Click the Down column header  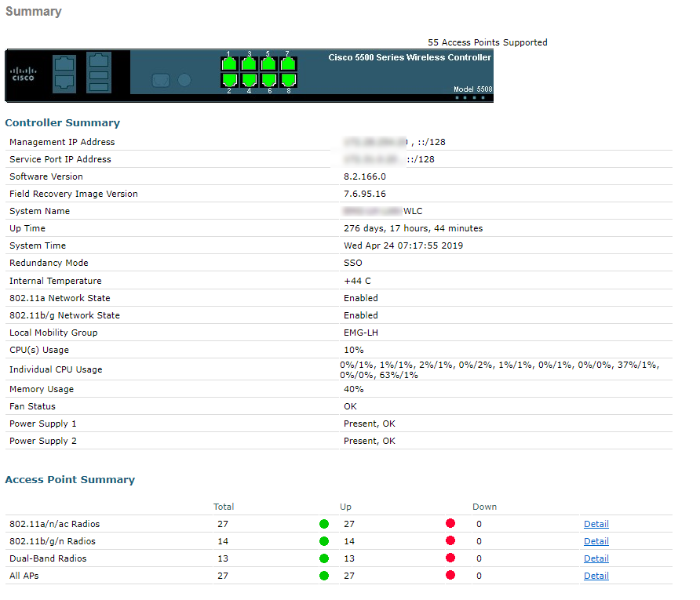[x=484, y=507]
